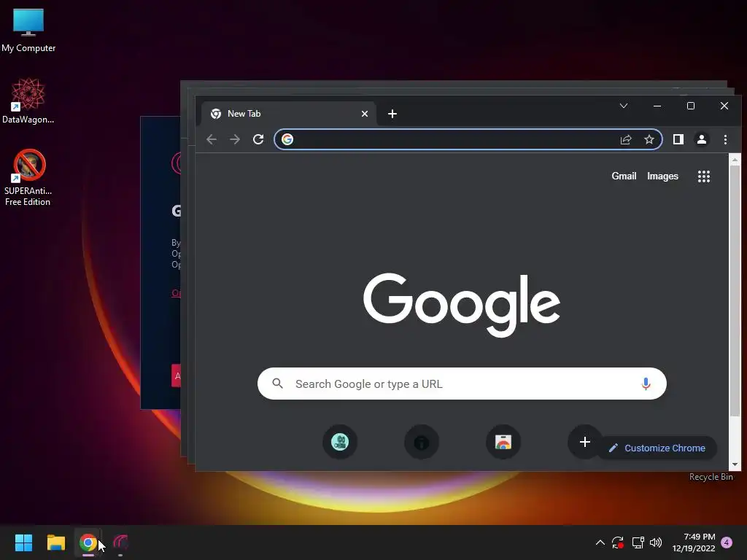Click the Chrome taskbar icon

88,542
